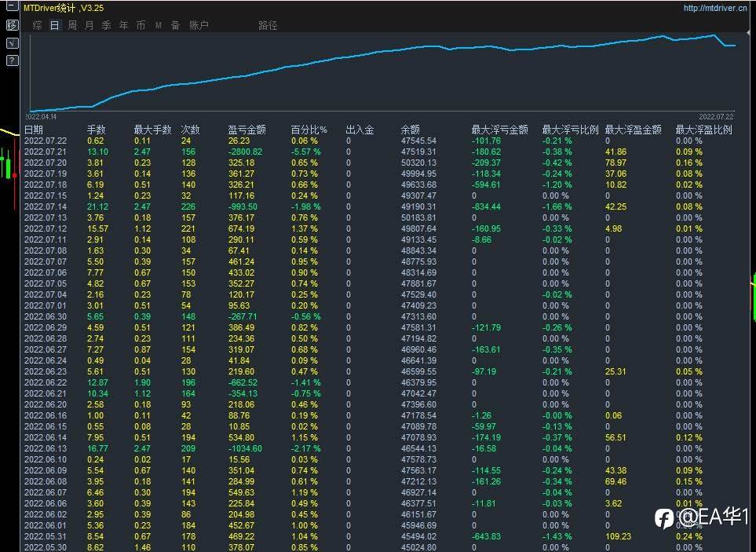This screenshot has height=552, width=756.
Task: Open the 备 notes tab
Action: 176,25
